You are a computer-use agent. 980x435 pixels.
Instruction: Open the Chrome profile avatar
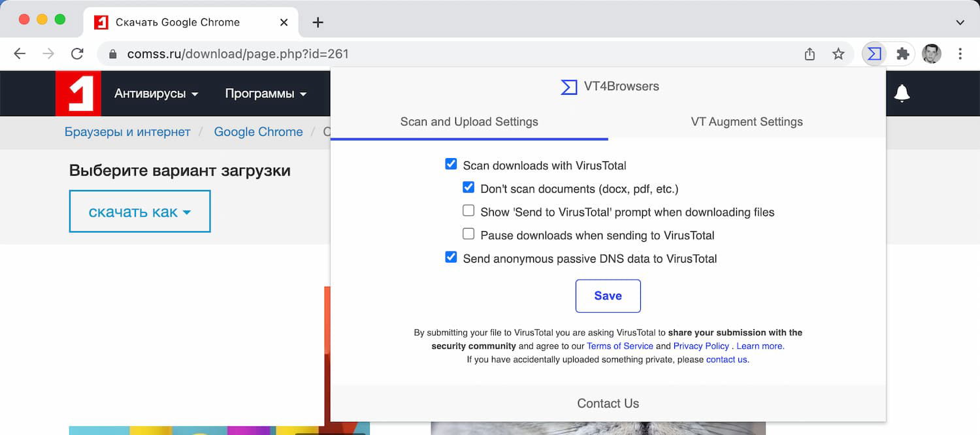932,54
